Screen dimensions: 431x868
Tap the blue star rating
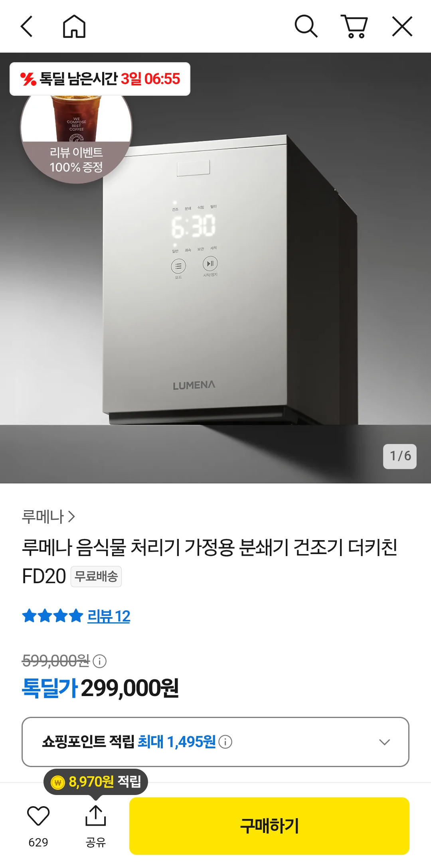[x=53, y=616]
